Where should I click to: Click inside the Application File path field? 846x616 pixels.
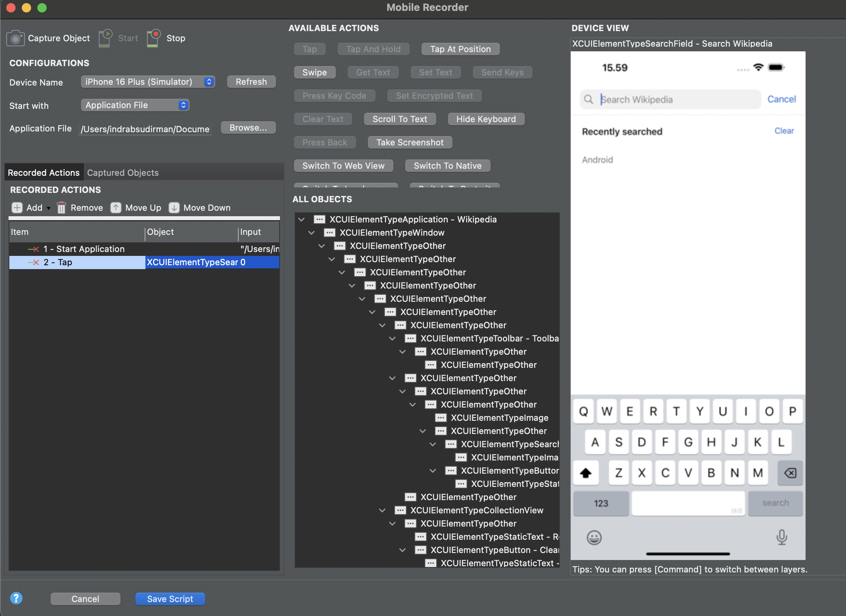coord(144,129)
